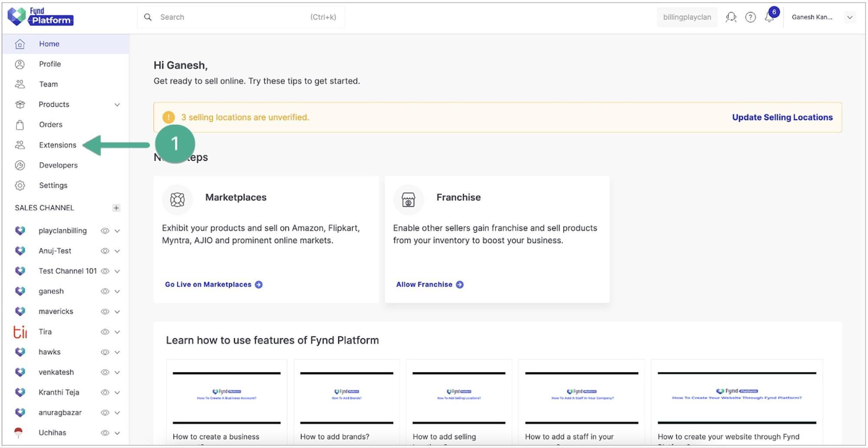Toggle eye icon for hawks channel

tap(105, 352)
